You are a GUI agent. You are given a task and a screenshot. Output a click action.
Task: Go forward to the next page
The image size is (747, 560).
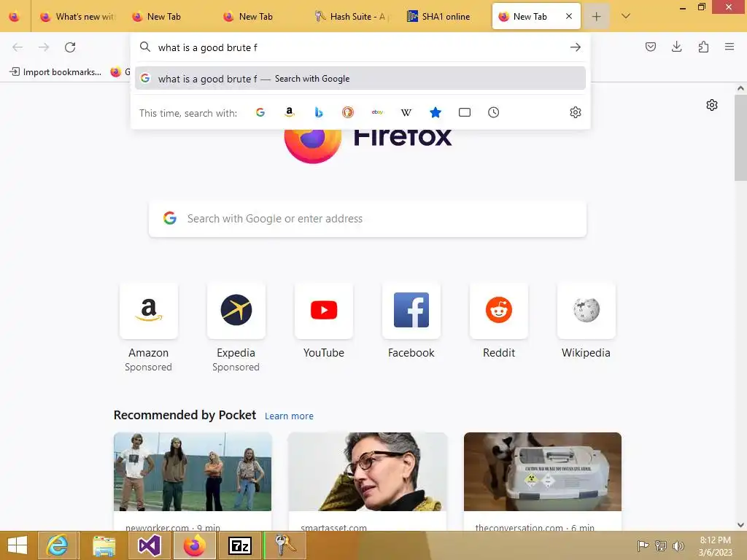pyautogui.click(x=44, y=47)
